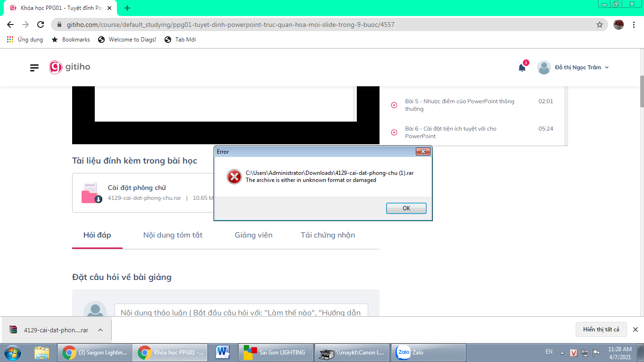
Task: Switch to (3) Saigon Lighting Chrome taskbar window
Action: click(95, 353)
